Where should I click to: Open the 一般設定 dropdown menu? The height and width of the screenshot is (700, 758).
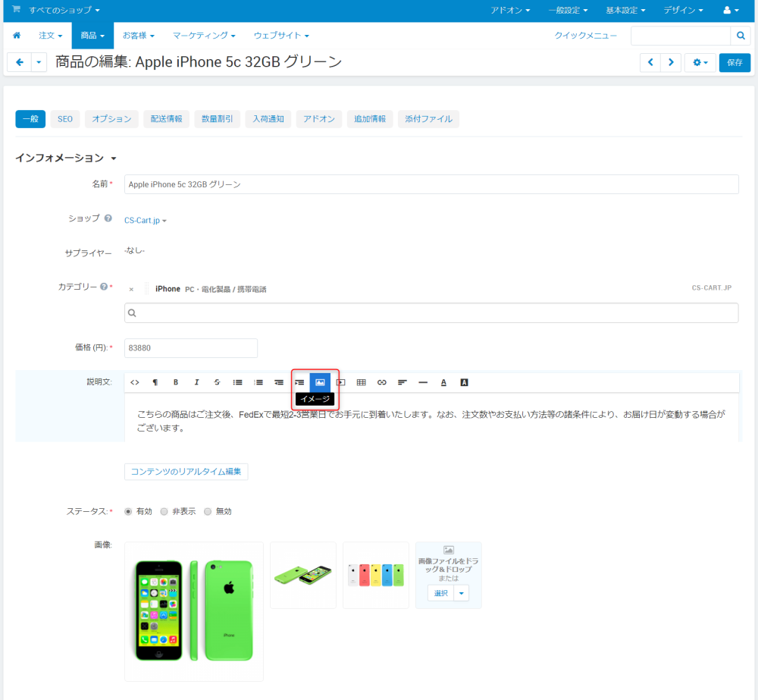click(x=568, y=10)
